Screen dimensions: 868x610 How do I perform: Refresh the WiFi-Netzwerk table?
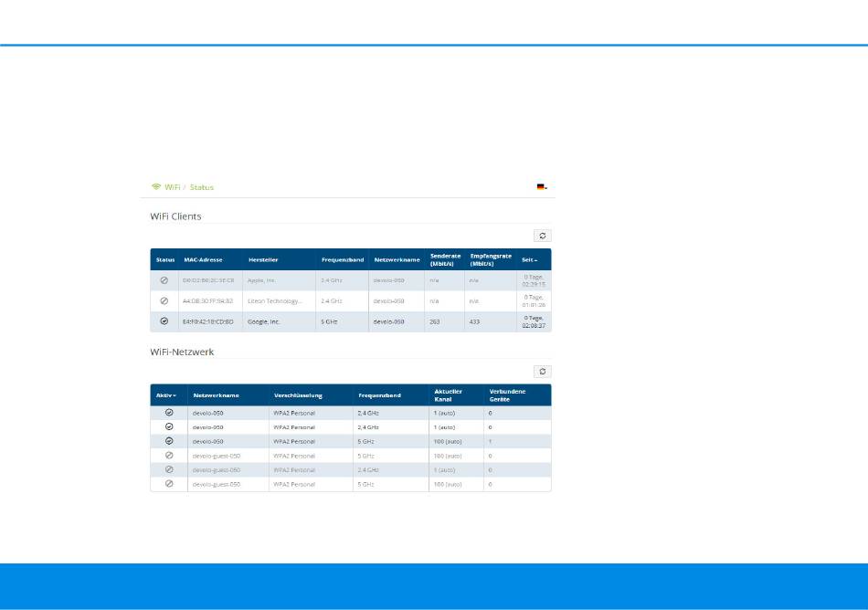click(543, 372)
